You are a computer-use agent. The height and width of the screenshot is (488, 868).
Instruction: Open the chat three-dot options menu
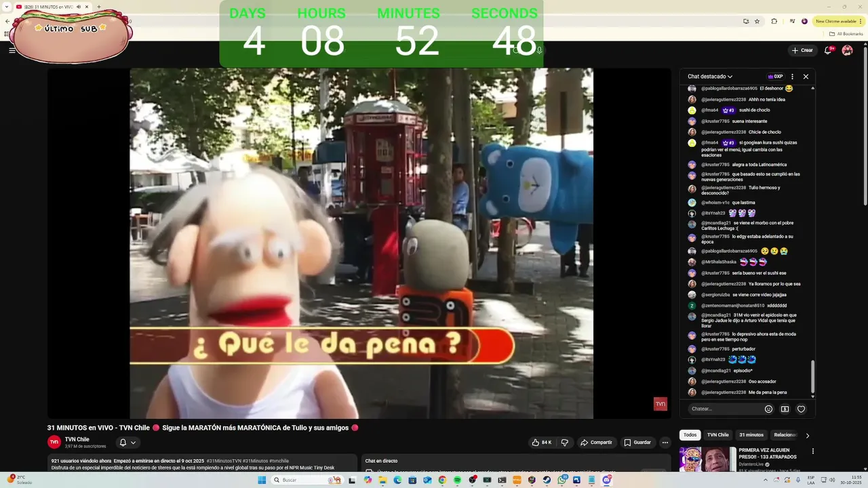point(792,77)
